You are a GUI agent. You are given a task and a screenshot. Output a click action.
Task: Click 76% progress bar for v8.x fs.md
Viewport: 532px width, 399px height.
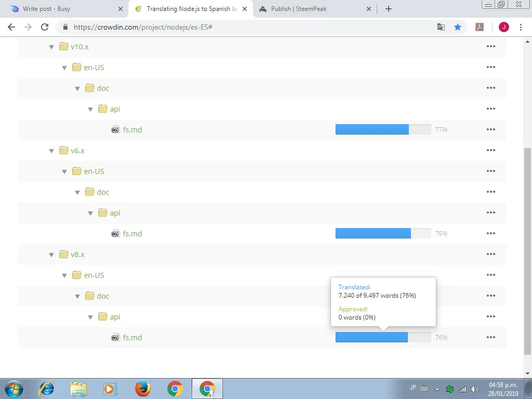[x=383, y=337]
